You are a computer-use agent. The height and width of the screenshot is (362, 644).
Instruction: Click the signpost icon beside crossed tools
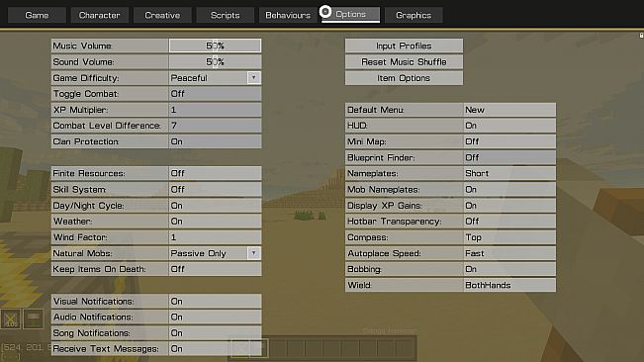point(34,318)
